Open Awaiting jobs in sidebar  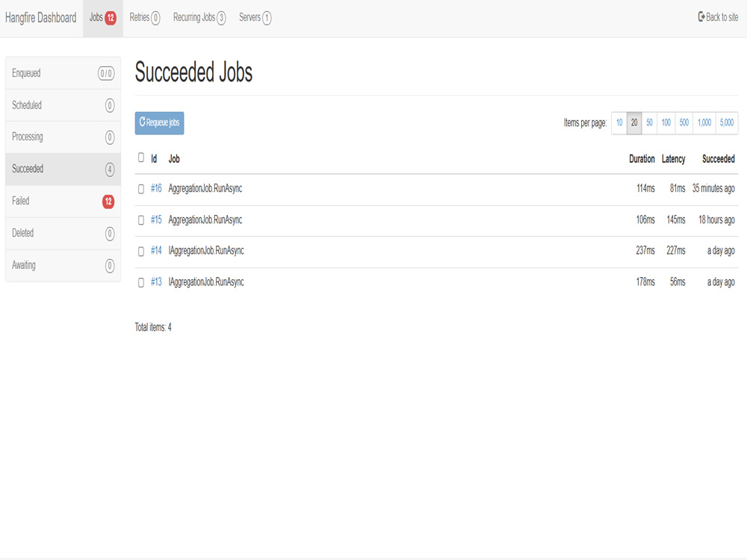(63, 265)
